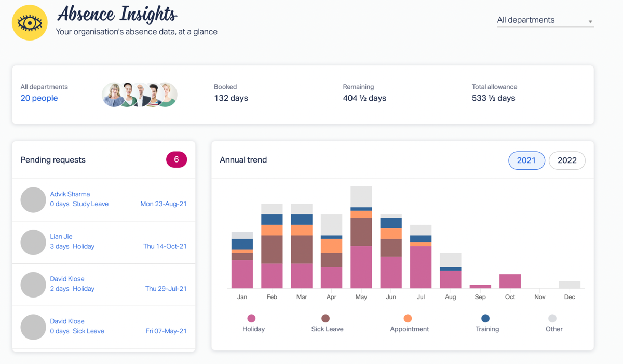Open David Klose's Sick Leave request
Screen dimensions: 623x364
tap(104, 327)
